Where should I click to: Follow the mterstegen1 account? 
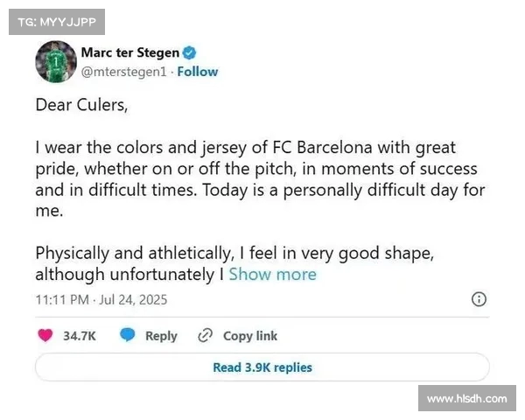(x=198, y=72)
